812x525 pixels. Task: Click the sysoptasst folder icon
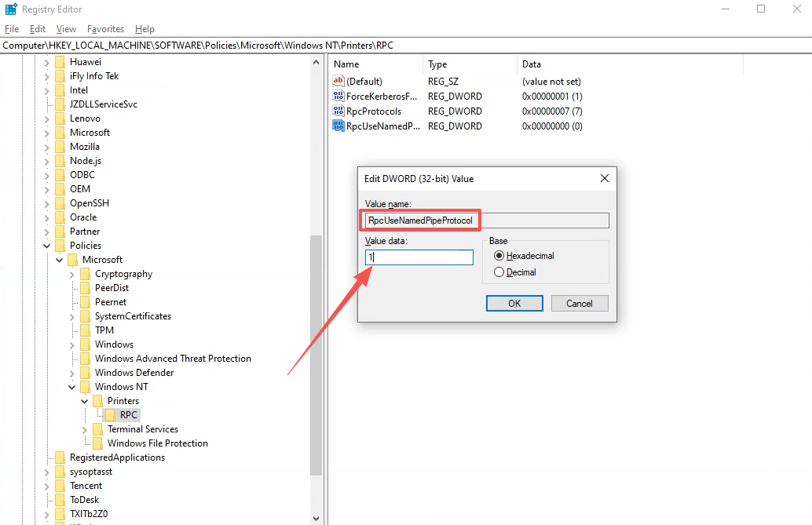click(60, 472)
